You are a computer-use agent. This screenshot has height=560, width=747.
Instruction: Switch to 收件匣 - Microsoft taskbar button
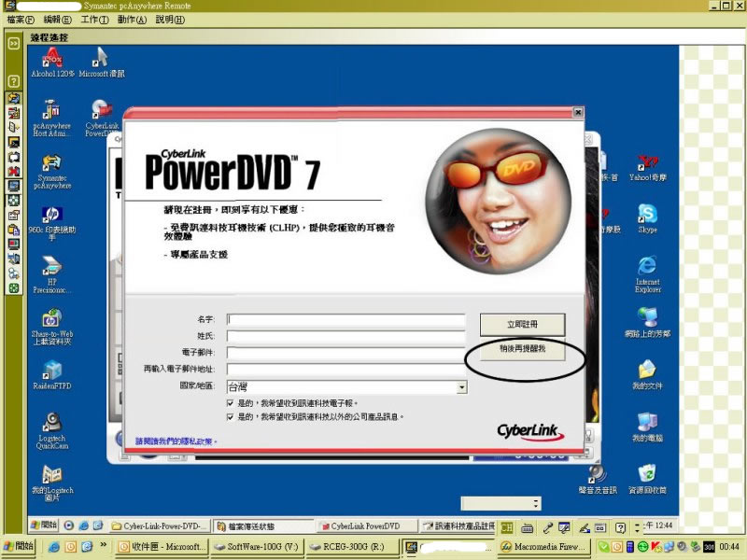click(162, 547)
